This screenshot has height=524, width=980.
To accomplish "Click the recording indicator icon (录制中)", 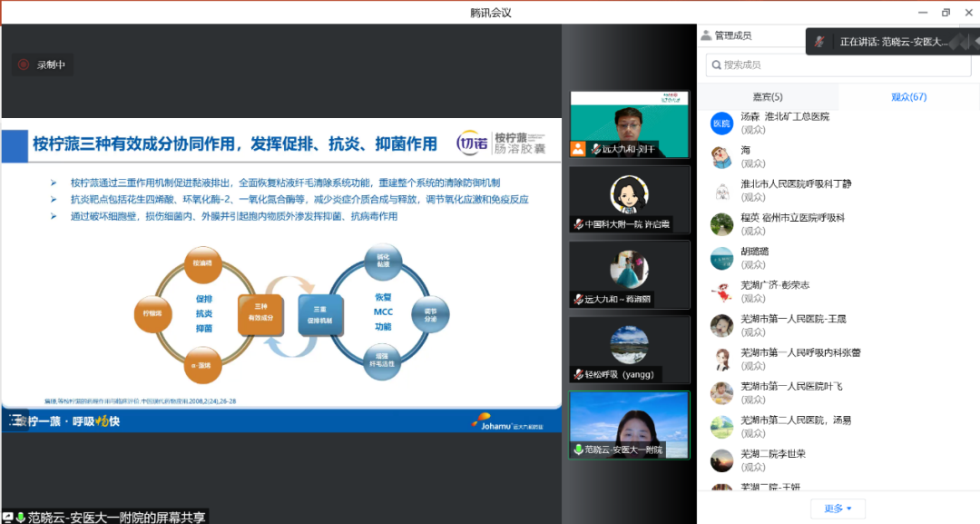I will coord(24,64).
